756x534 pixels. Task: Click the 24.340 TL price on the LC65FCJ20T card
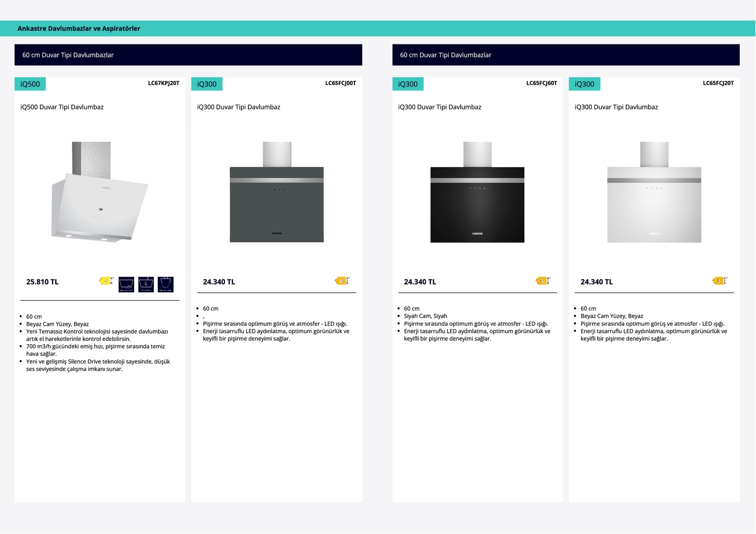point(597,282)
